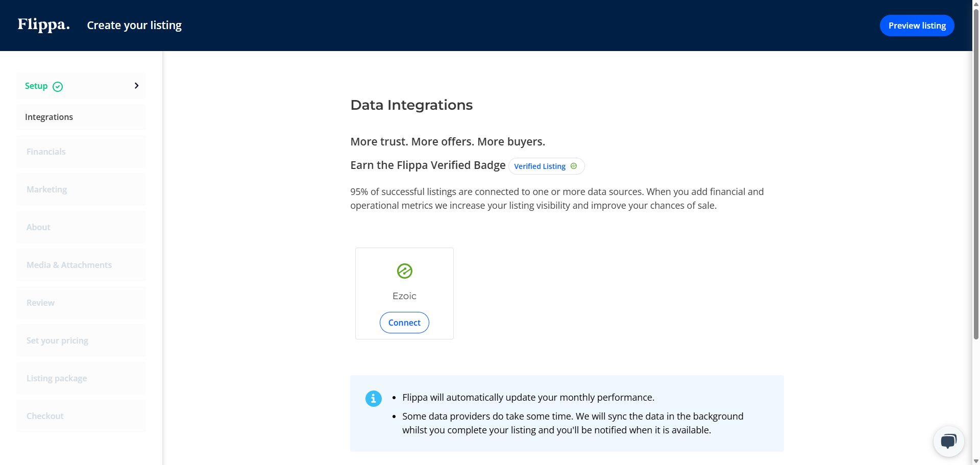Go to the Checkout step
Image resolution: width=980 pixels, height=465 pixels.
point(45,416)
